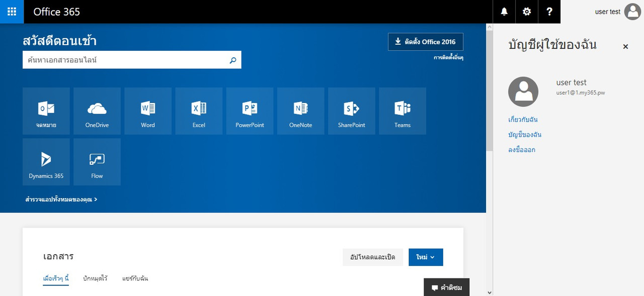Sign out via ลงชื่อออก link
Viewport: 644px width, 296px height.
pyautogui.click(x=522, y=150)
